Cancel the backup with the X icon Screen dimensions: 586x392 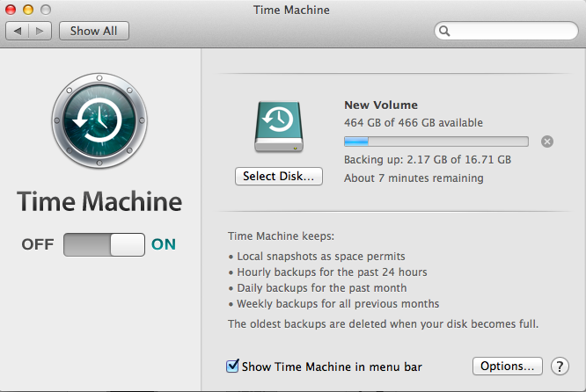click(547, 142)
